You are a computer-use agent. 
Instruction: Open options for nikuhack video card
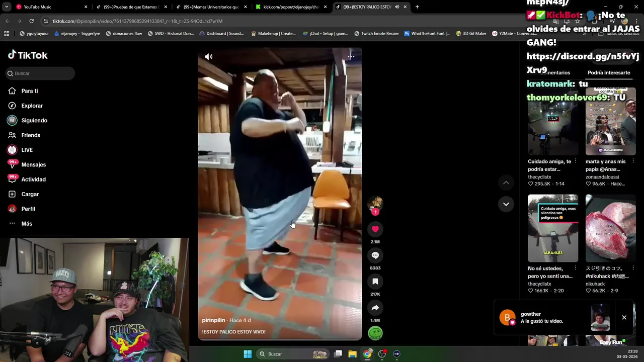(x=633, y=268)
